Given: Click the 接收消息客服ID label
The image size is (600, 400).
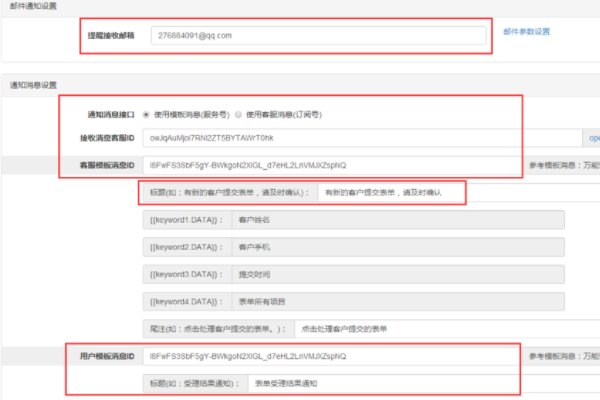Looking at the screenshot, I should (x=107, y=138).
